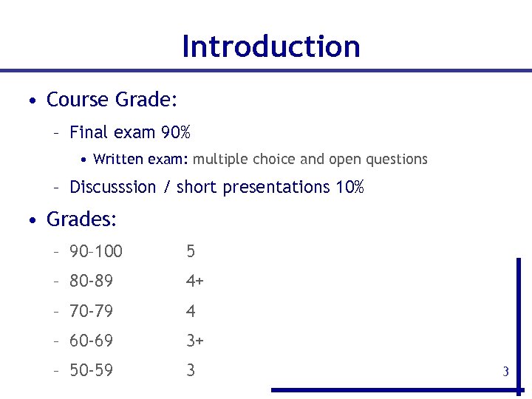Click the "Discusssion / short presentations 10%" line
The image size is (532, 399).
216,188
